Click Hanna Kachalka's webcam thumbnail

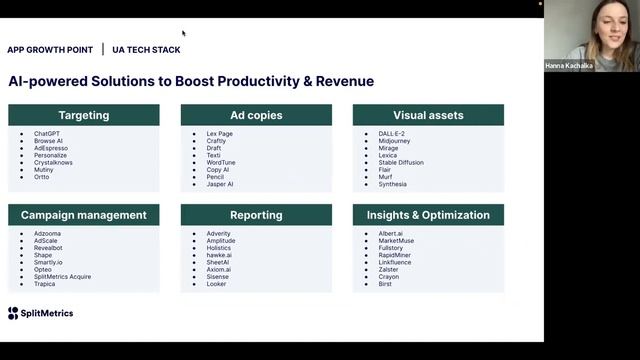pyautogui.click(x=592, y=36)
